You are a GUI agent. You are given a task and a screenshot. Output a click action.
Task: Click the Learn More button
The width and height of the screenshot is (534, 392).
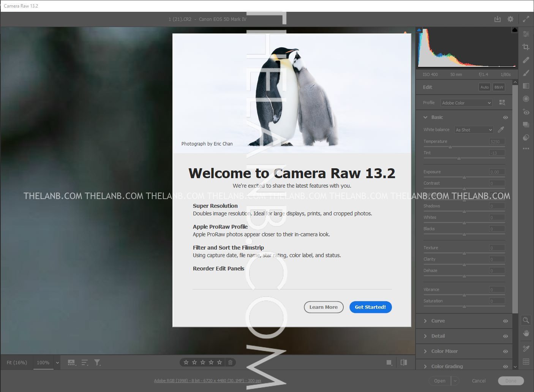(x=323, y=307)
